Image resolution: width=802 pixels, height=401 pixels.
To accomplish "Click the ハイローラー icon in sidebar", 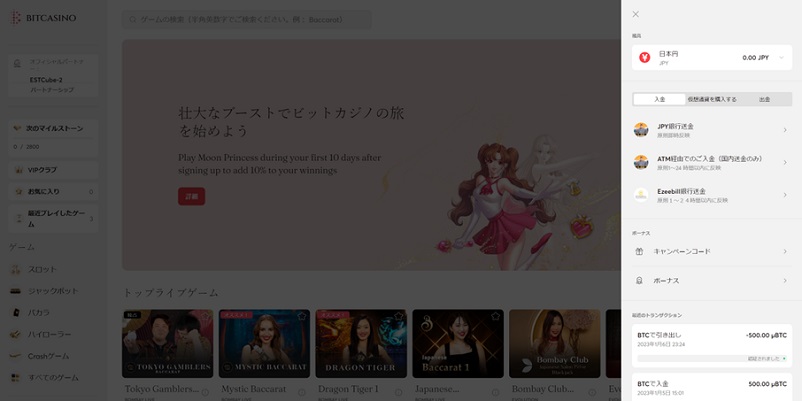I will tap(15, 335).
